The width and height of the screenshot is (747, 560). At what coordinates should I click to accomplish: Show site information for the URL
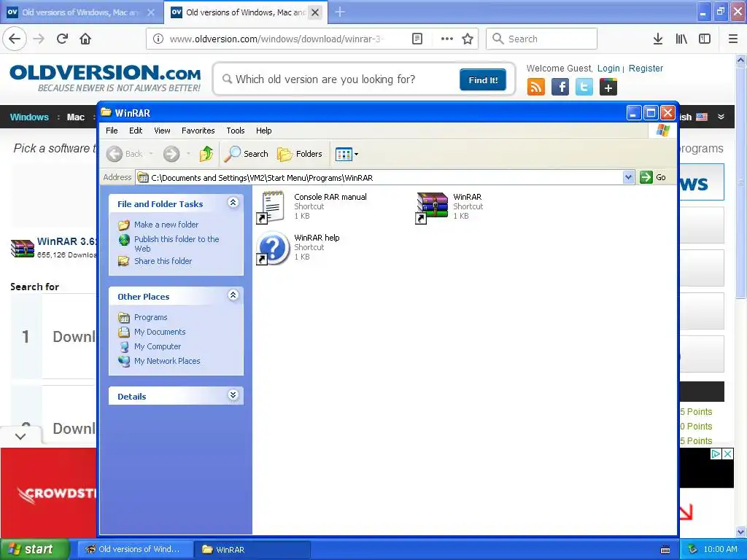158,39
